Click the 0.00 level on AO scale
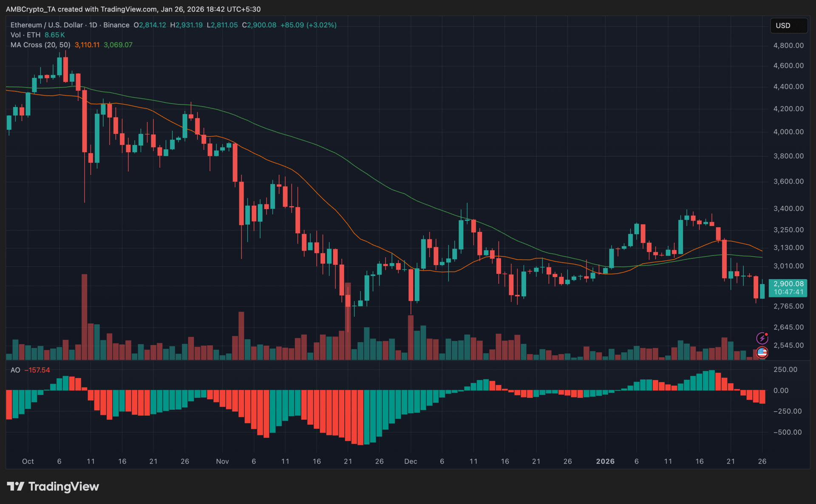The height and width of the screenshot is (504, 816). 781,391
